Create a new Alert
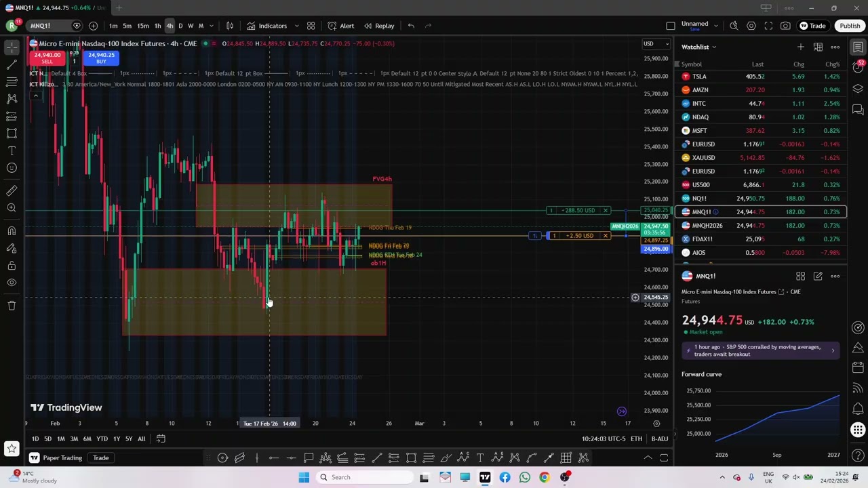Screen dimensions: 868x488 point(341,26)
